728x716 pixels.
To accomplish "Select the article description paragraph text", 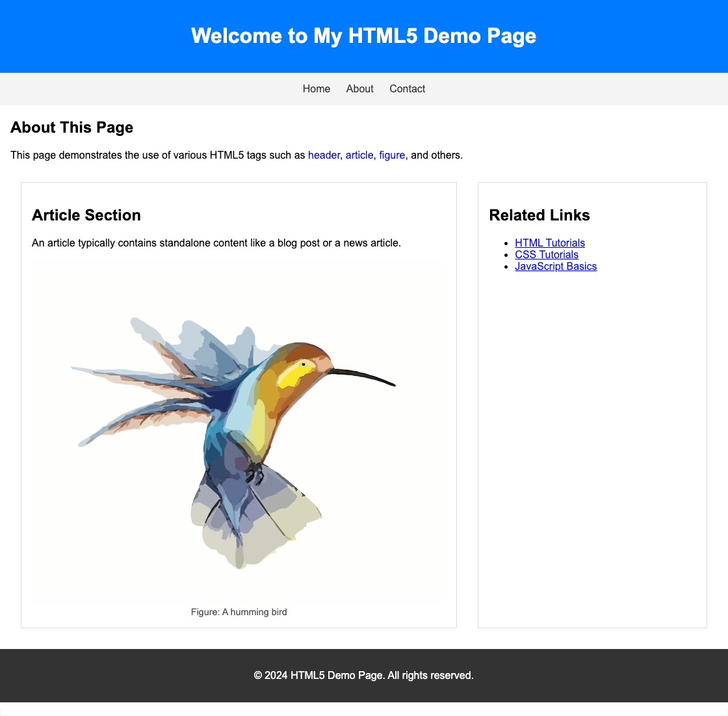I will [x=216, y=243].
